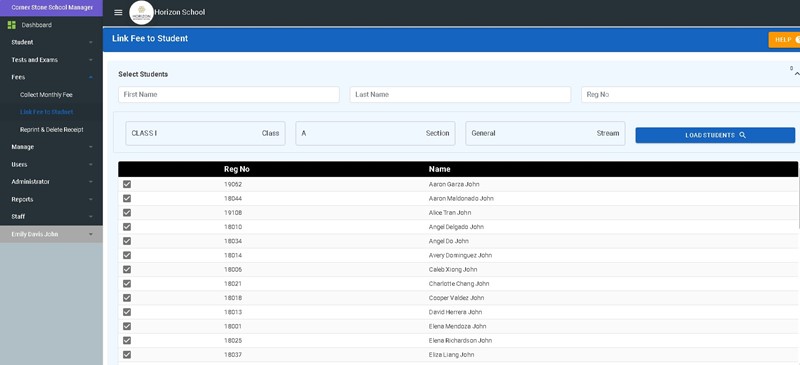Click the Name column header
Viewport: 800px width, 365px height.
pyautogui.click(x=439, y=169)
